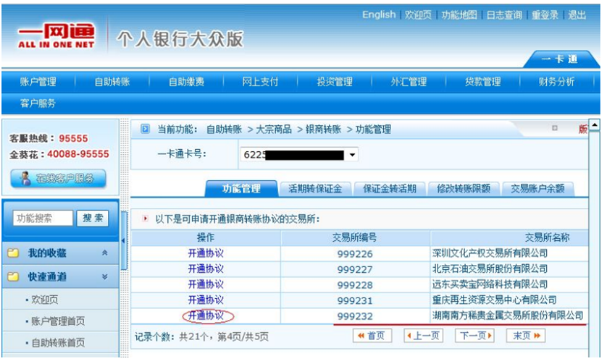Click the 操作 column header
This screenshot has height=364, width=607.
(206, 237)
